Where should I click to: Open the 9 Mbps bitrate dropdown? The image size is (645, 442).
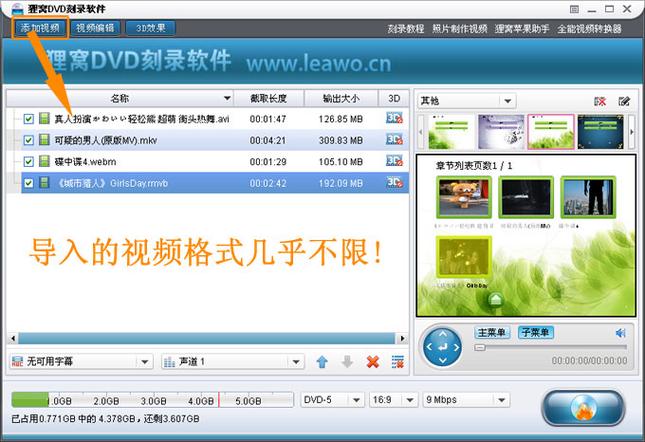[466, 400]
